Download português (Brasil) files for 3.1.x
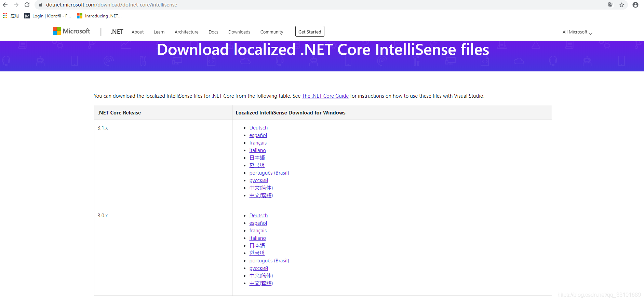The width and height of the screenshot is (644, 301). click(269, 173)
